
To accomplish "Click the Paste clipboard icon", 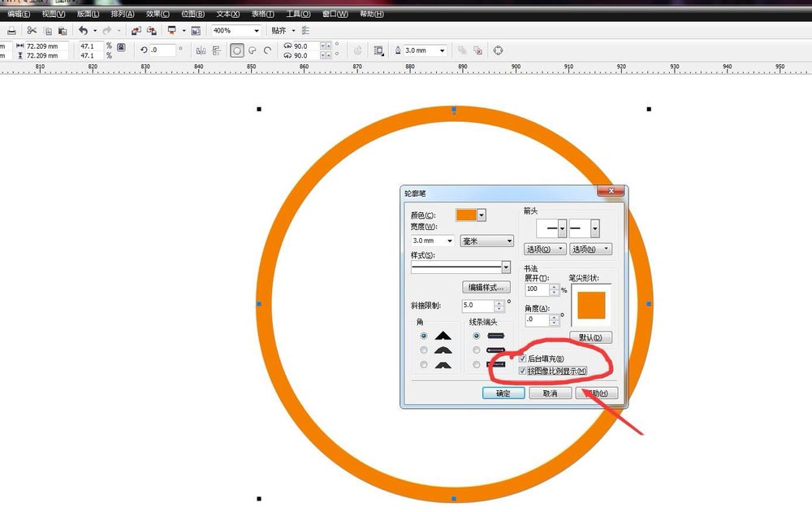I will point(63,31).
